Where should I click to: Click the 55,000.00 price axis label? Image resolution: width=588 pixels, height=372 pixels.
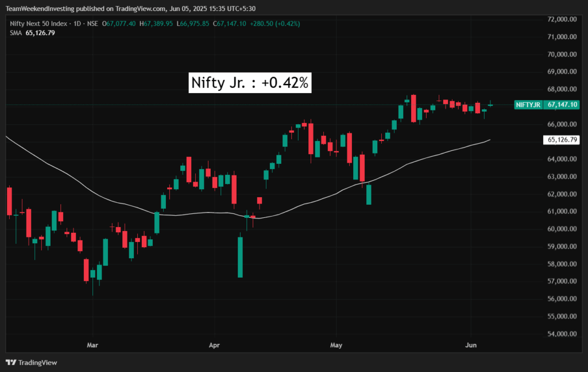562,316
